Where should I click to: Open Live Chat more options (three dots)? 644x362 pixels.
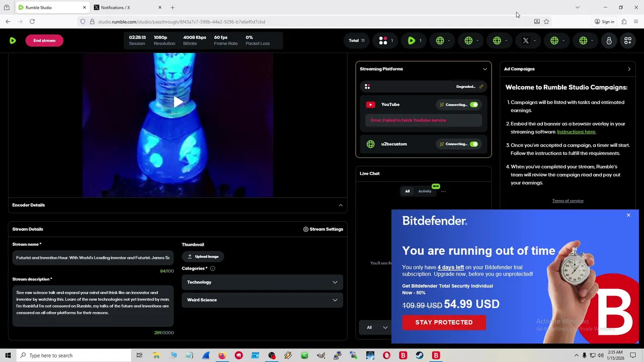tap(443, 191)
